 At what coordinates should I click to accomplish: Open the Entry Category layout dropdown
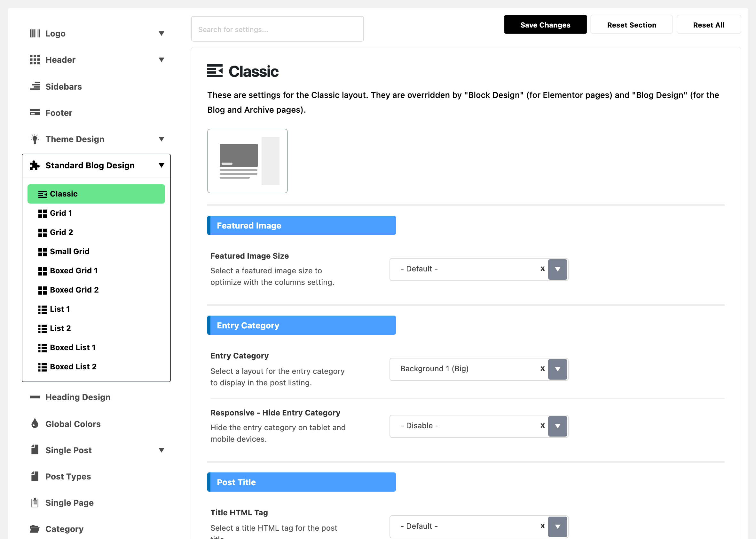[x=558, y=369]
